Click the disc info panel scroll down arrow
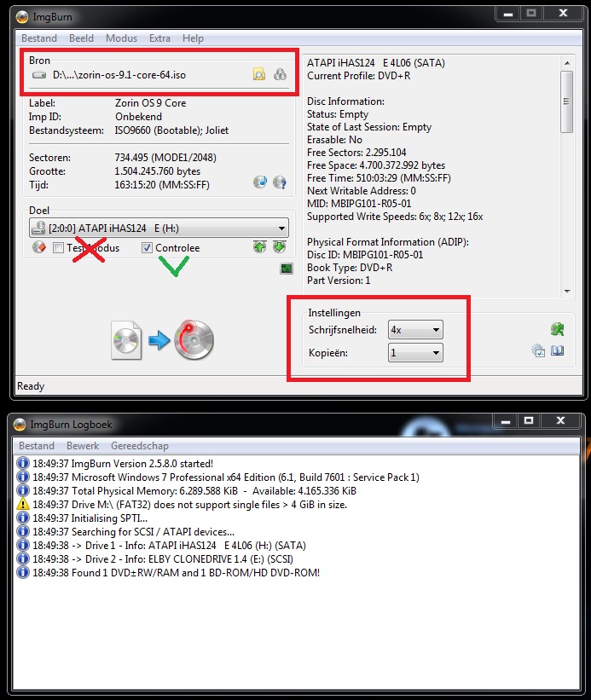The height and width of the screenshot is (700, 591). click(x=567, y=291)
